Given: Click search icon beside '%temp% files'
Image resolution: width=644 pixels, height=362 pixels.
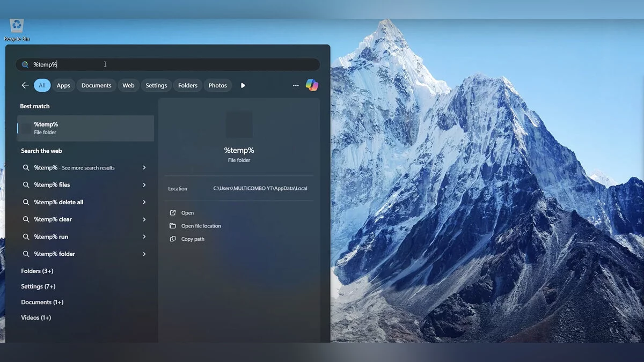Looking at the screenshot, I should click(x=26, y=185).
